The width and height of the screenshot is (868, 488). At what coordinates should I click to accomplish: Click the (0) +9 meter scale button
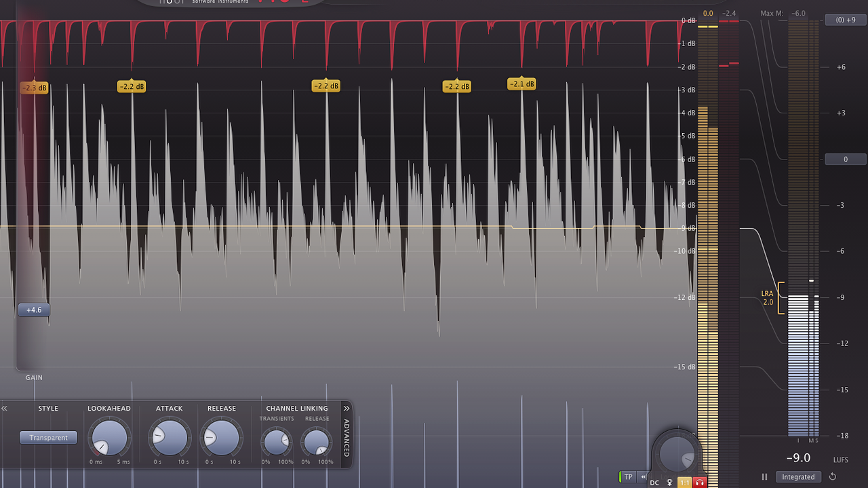point(844,19)
